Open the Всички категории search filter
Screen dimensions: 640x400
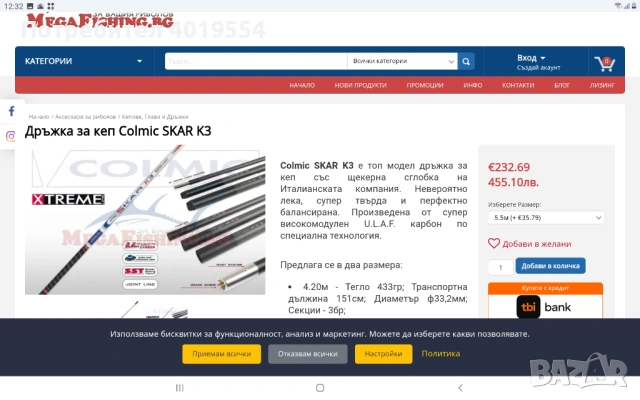(x=402, y=61)
